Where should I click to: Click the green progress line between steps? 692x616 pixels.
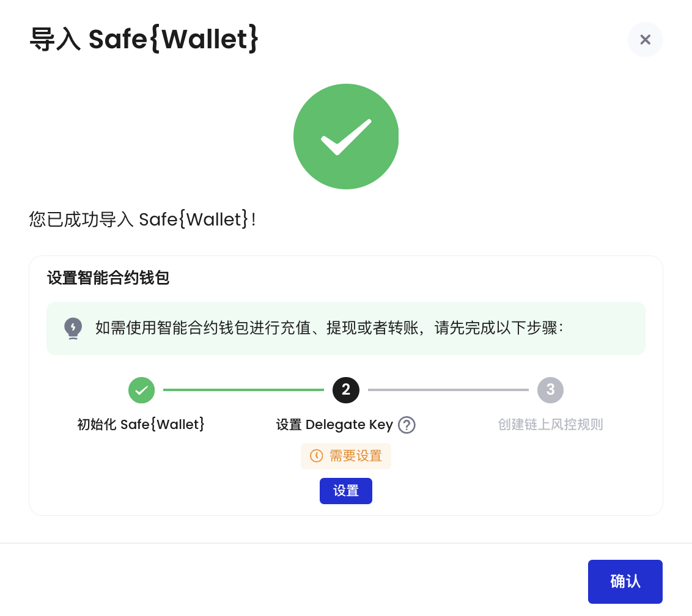pos(244,390)
